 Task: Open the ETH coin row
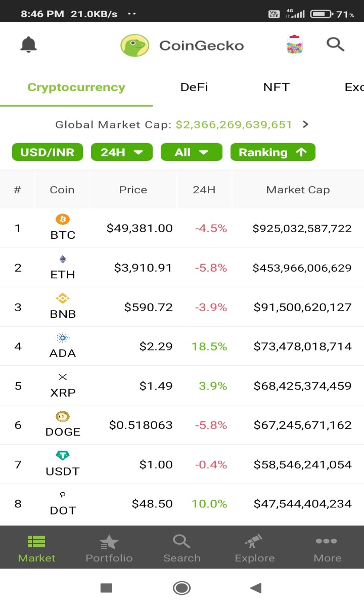[x=182, y=268]
